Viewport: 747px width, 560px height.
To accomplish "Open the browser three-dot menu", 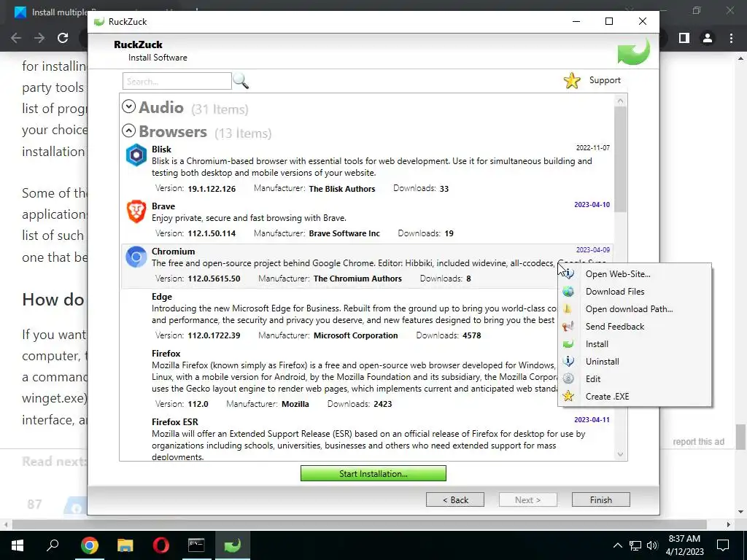I will 731,38.
